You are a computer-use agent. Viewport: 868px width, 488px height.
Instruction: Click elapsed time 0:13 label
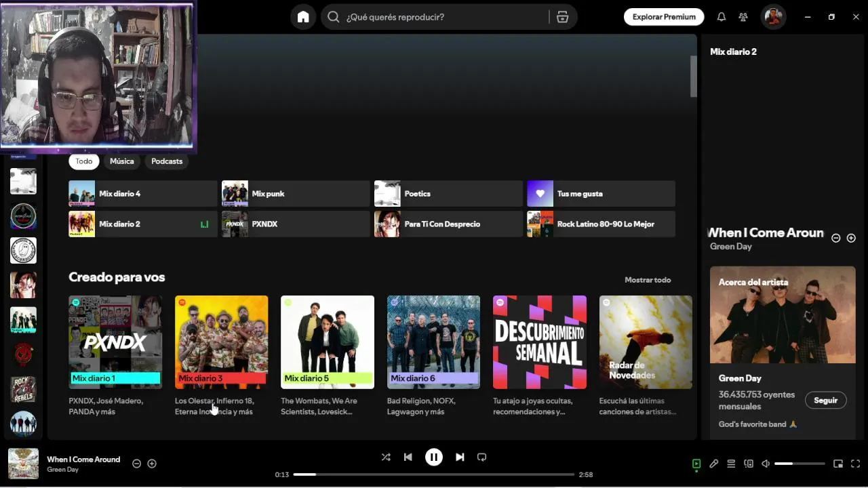(x=282, y=474)
